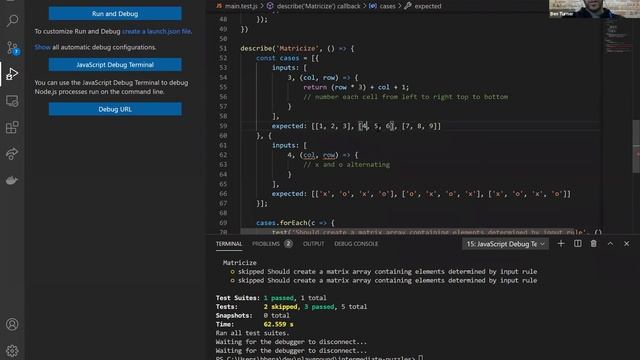This screenshot has width=640, height=360.
Task: Open the Remote Explorer icon
Action: [12, 101]
